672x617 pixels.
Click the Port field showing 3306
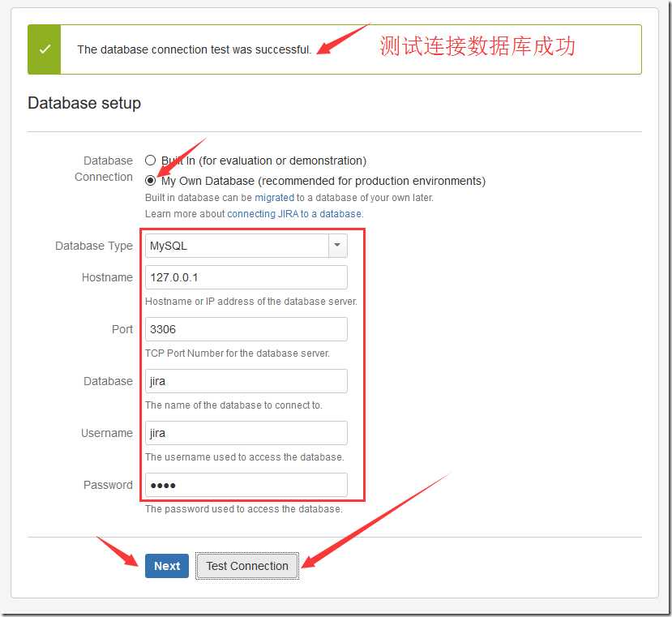[246, 329]
